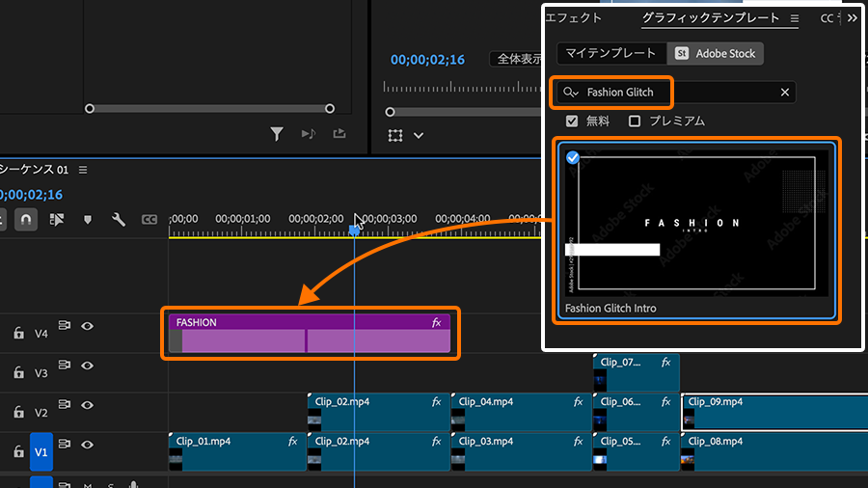This screenshot has width=868, height=488.
Task: Toggle the CC caption track button
Action: point(149,220)
